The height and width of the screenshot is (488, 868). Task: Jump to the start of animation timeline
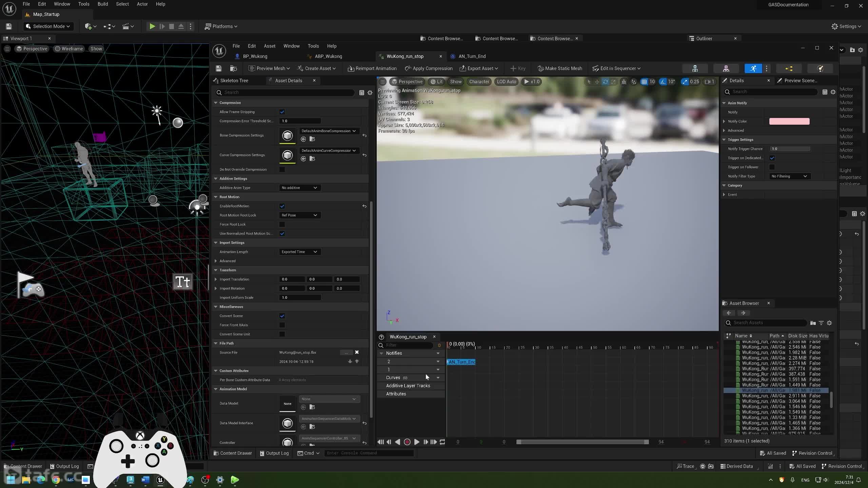pos(380,442)
